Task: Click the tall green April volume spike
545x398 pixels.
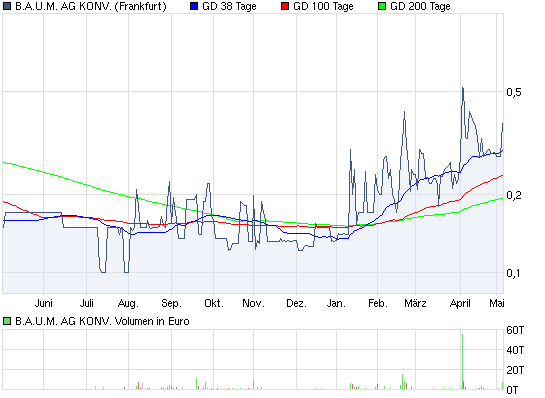Action: click(463, 362)
